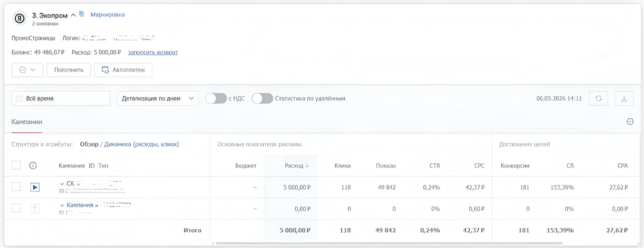Check the select-all campaigns checkbox

coord(16,165)
